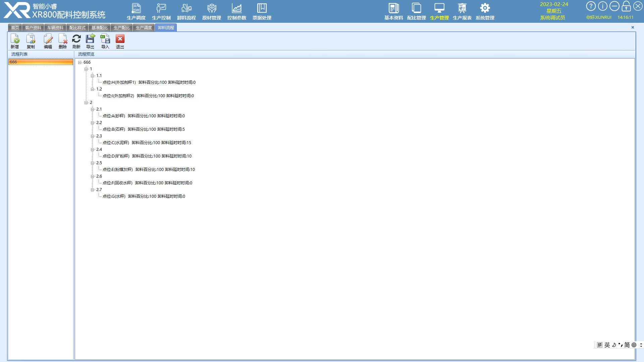
Task: Click 删除 delete toolbar icon
Action: pos(63,42)
